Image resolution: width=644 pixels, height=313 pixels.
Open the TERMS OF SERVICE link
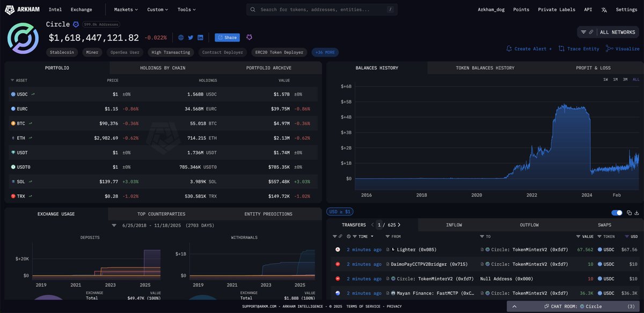(364, 305)
